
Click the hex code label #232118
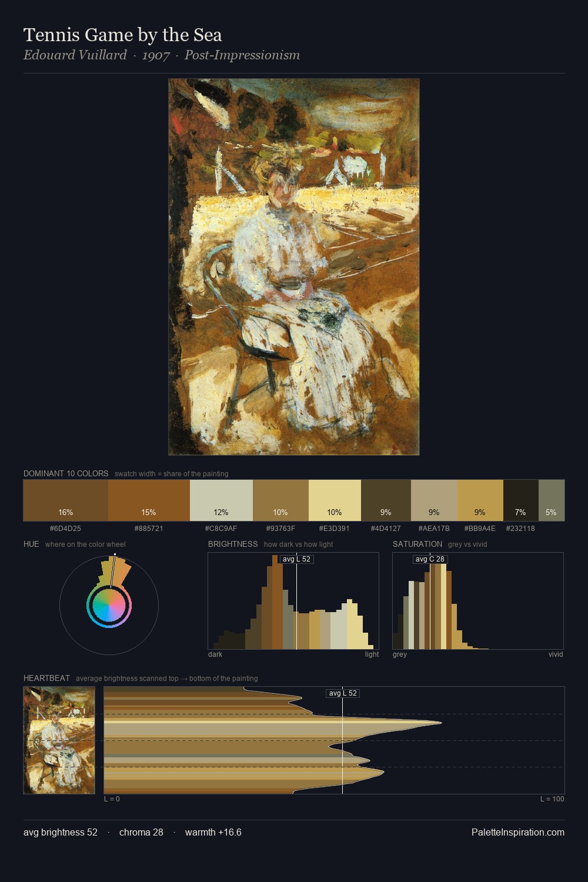[520, 529]
